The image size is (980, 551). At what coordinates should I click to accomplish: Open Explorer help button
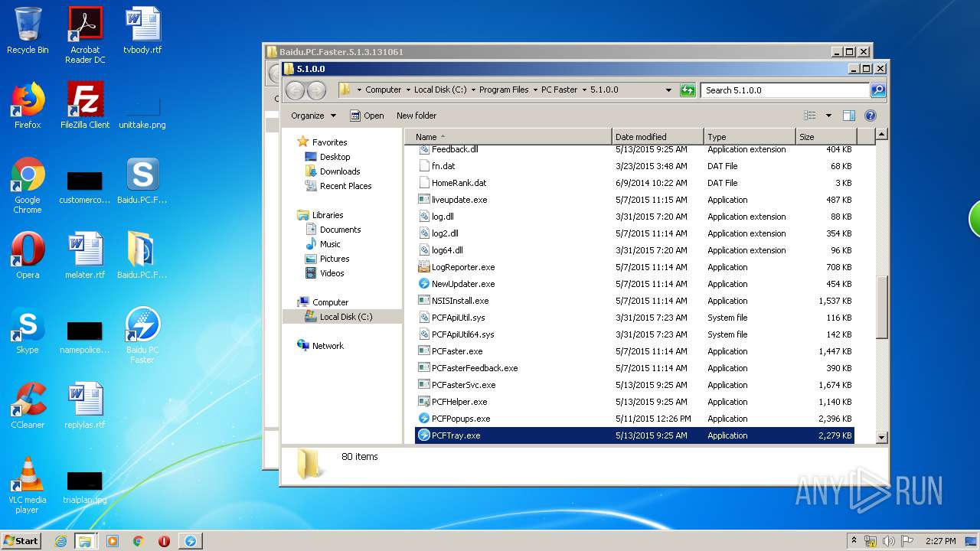[870, 116]
